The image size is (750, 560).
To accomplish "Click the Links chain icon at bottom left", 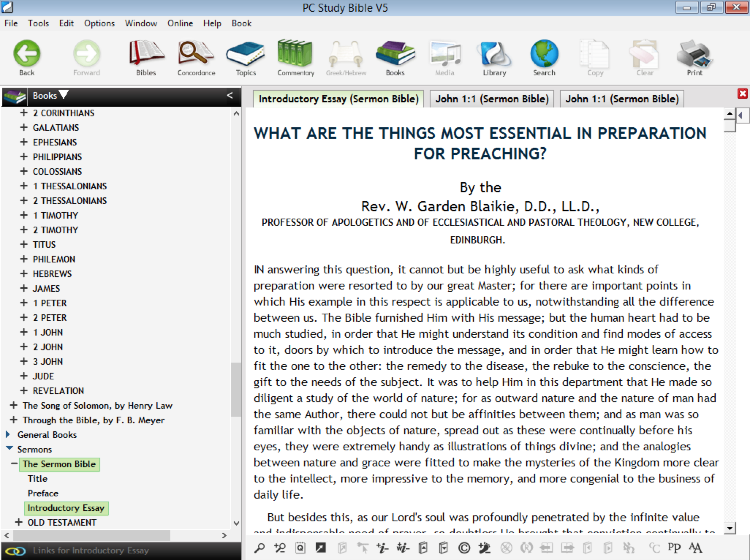I will (15, 550).
